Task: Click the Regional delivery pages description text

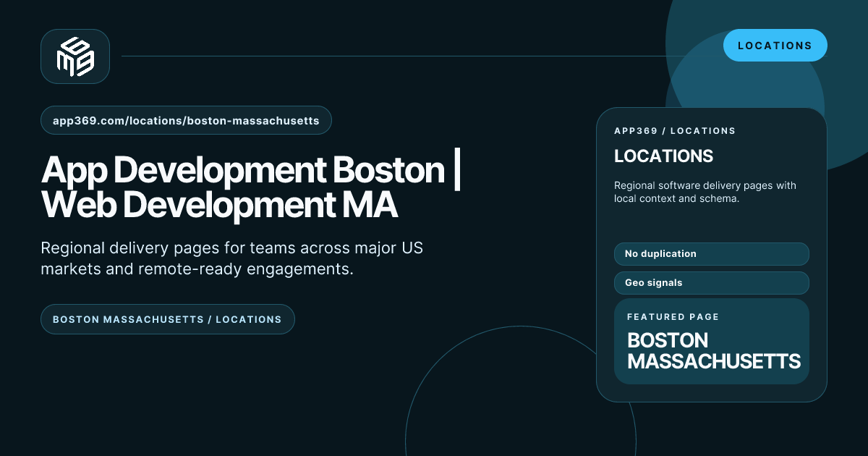Action: (x=231, y=259)
